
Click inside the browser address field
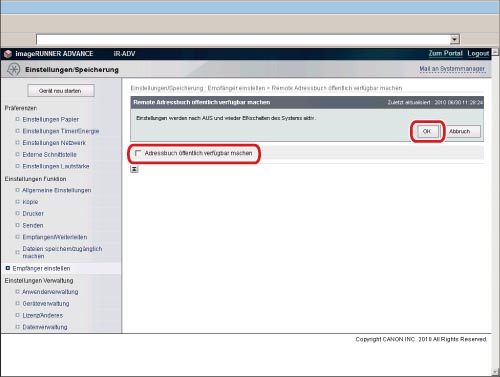pyautogui.click(x=243, y=39)
